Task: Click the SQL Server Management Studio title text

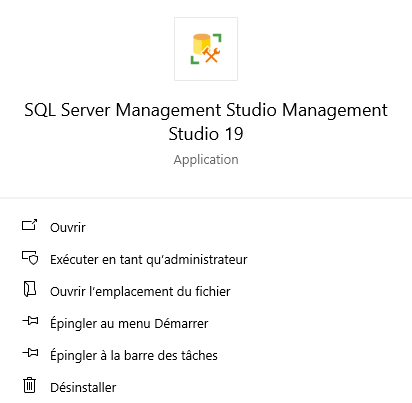Action: coord(206,122)
